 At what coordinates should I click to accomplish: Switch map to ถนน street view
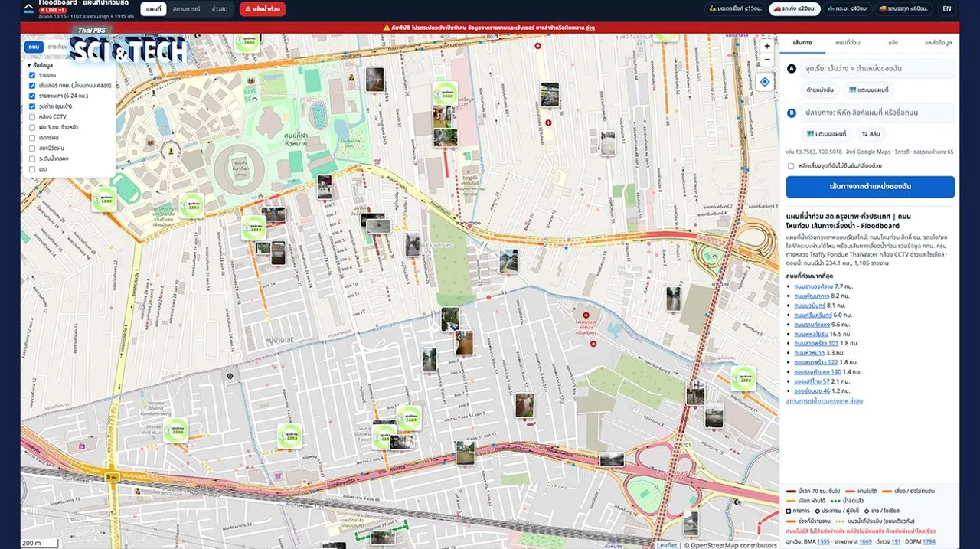[x=34, y=47]
